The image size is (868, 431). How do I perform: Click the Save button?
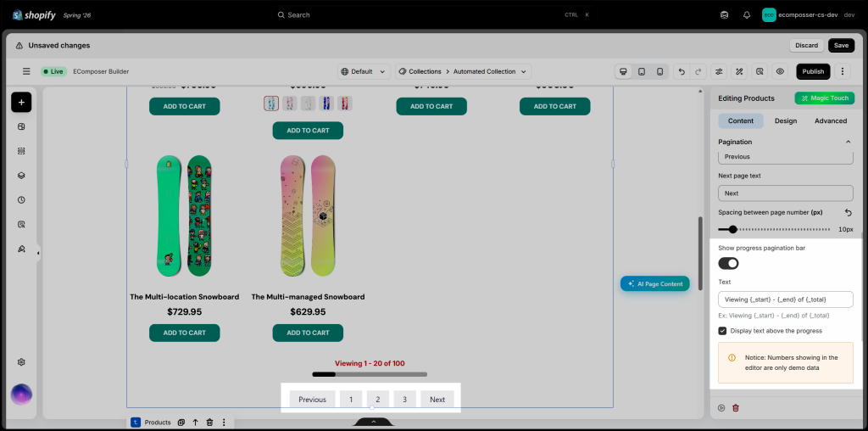841,46
